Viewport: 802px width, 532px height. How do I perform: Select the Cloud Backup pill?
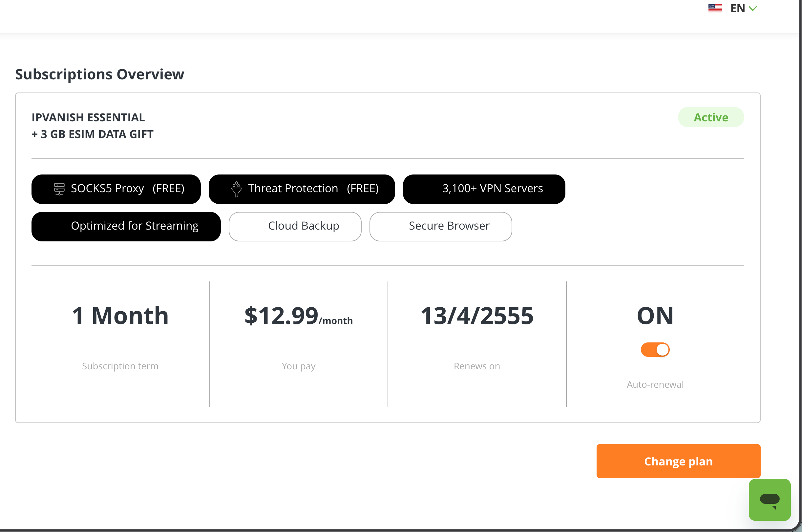pos(295,226)
